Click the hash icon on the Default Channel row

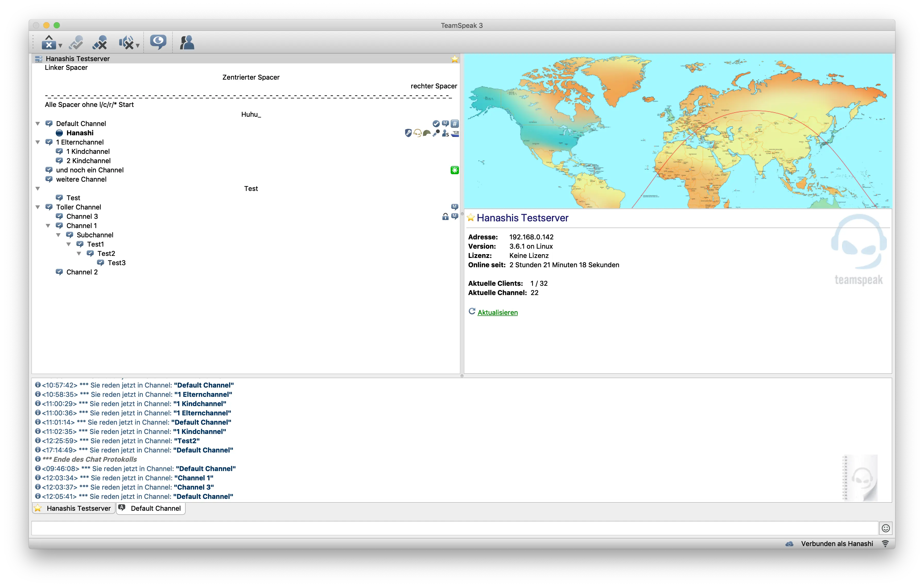click(455, 123)
